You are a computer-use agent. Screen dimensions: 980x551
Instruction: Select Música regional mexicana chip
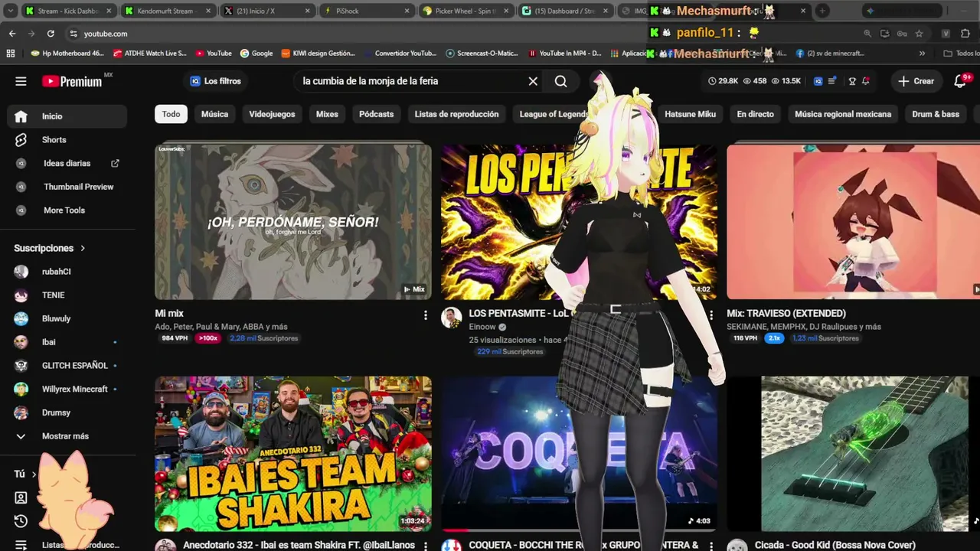[842, 114]
